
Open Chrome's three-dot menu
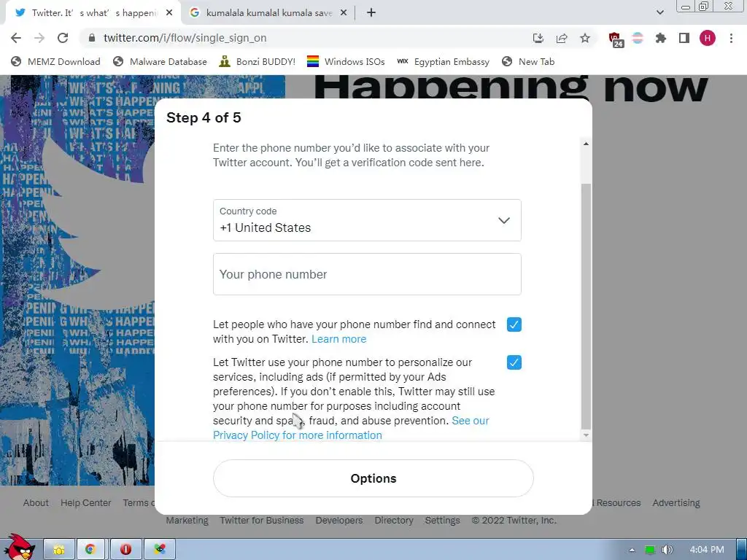pos(731,38)
